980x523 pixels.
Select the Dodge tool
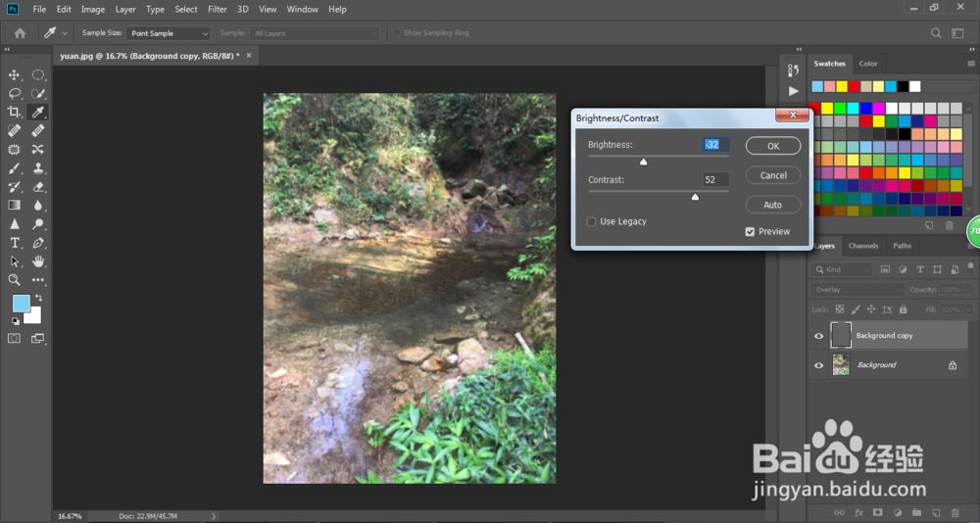pos(38,223)
